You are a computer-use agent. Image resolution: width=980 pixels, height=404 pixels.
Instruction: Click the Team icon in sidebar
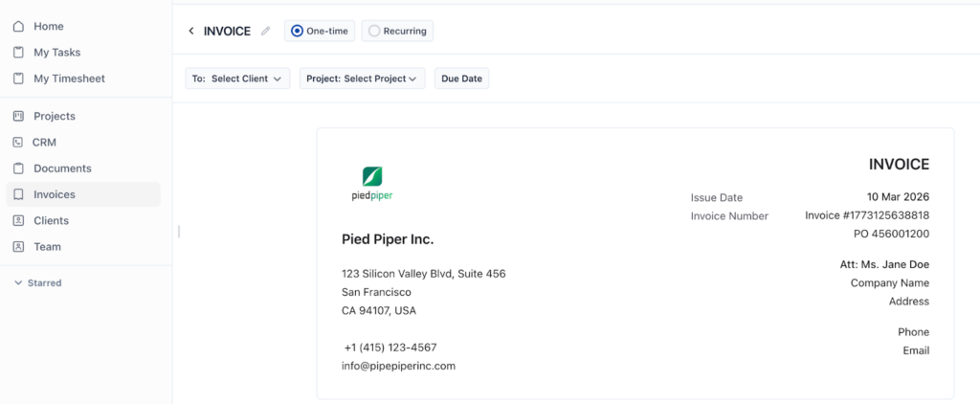(x=18, y=246)
